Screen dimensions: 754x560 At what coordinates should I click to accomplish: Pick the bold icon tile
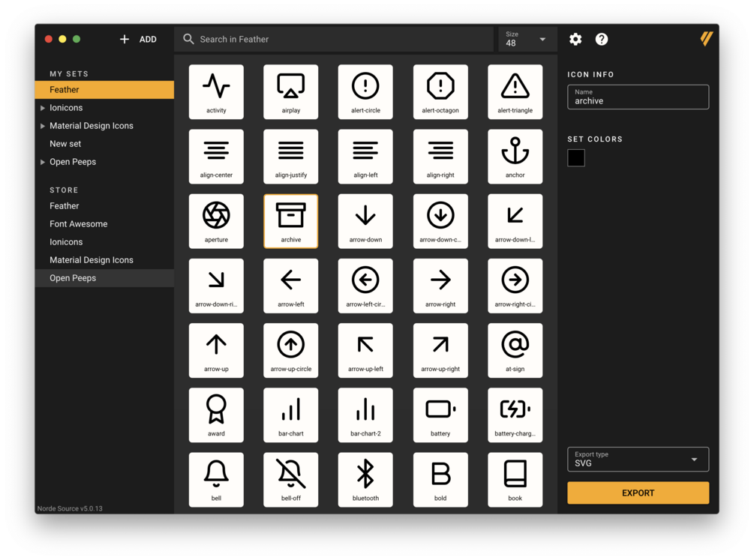[x=440, y=480]
